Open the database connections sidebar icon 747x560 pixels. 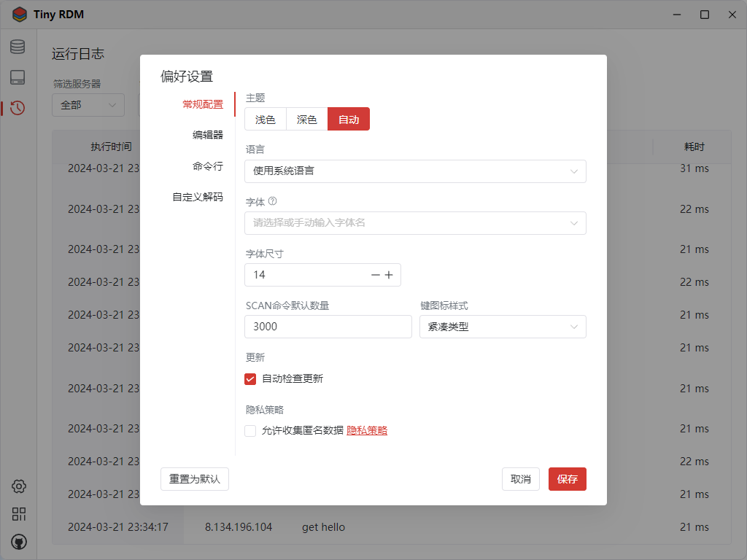pyautogui.click(x=18, y=47)
